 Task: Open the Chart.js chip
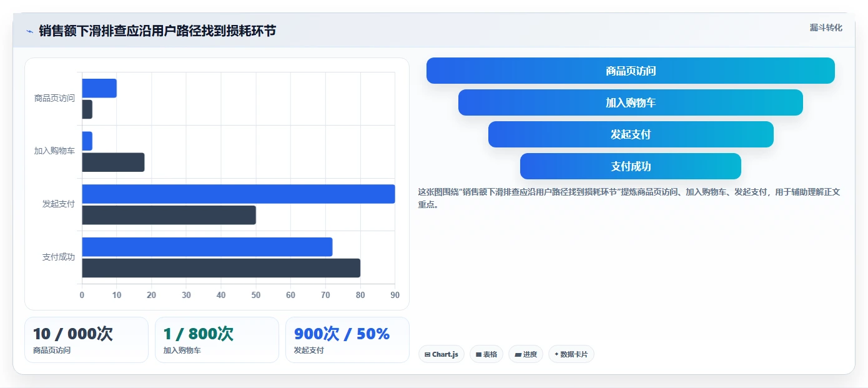coord(441,354)
